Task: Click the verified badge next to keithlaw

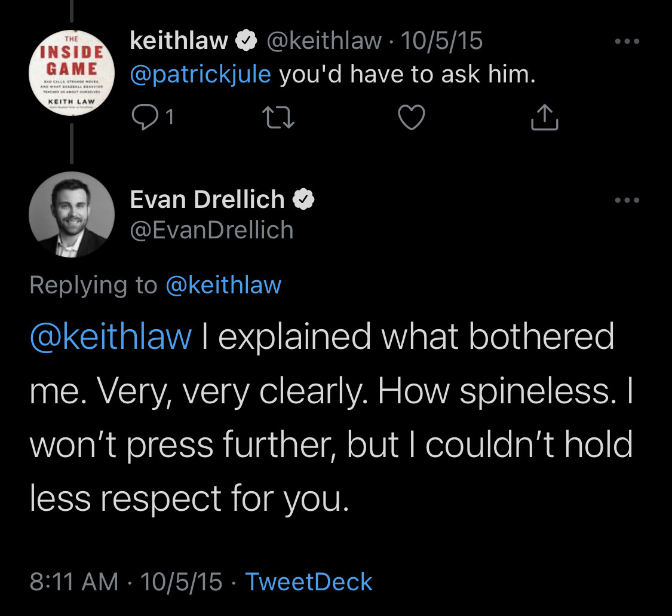Action: tap(247, 41)
